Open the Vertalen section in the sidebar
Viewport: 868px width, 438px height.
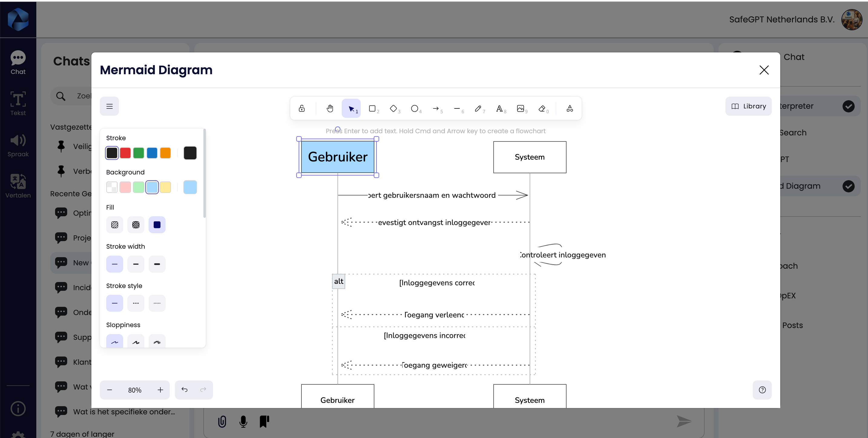[18, 186]
